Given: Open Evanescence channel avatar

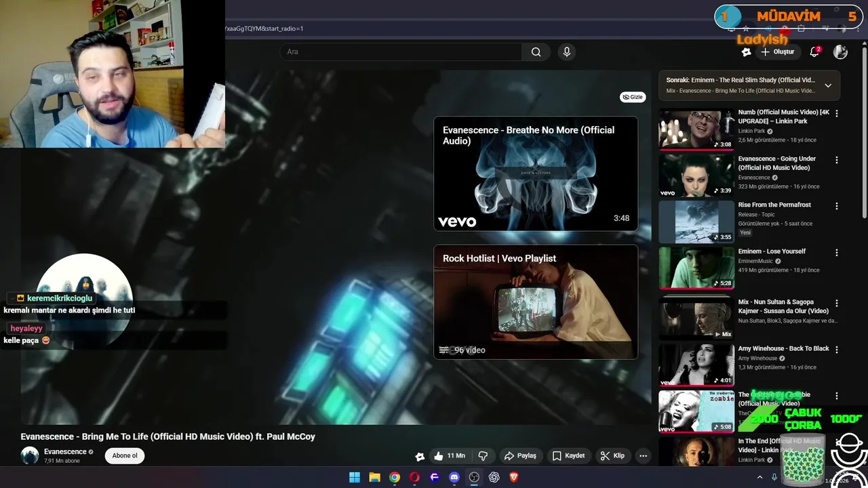Looking at the screenshot, I should (30, 455).
